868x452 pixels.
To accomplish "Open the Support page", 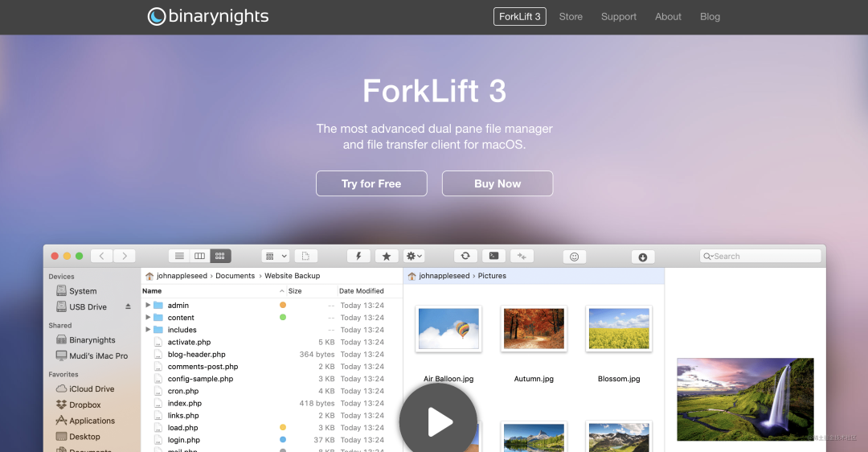I will [618, 17].
